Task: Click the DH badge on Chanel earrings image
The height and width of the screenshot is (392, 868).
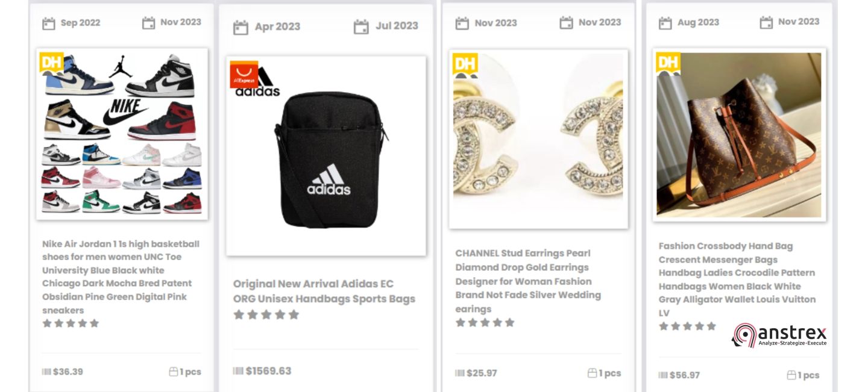Action: point(465,64)
